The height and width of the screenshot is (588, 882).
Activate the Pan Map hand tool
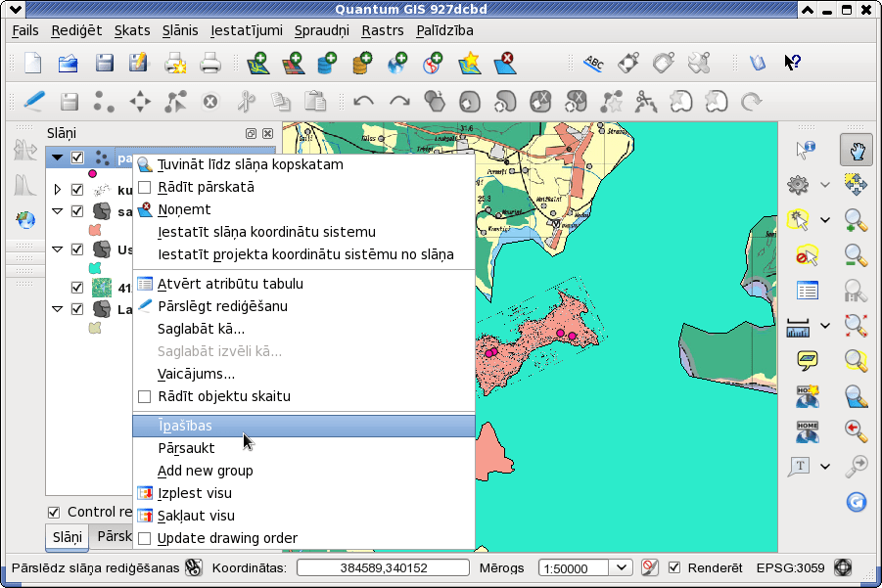click(x=857, y=150)
